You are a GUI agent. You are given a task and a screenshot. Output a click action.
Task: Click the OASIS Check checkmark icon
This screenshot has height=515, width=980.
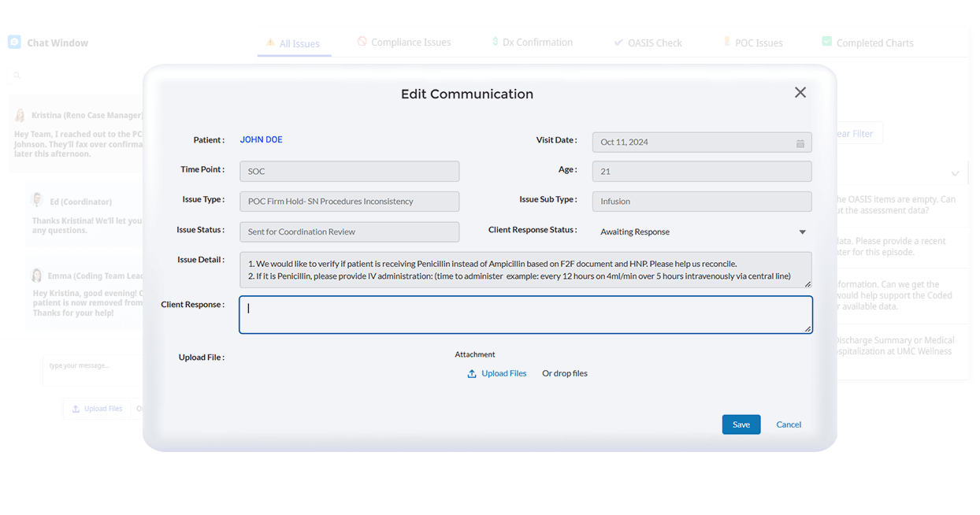coord(618,43)
